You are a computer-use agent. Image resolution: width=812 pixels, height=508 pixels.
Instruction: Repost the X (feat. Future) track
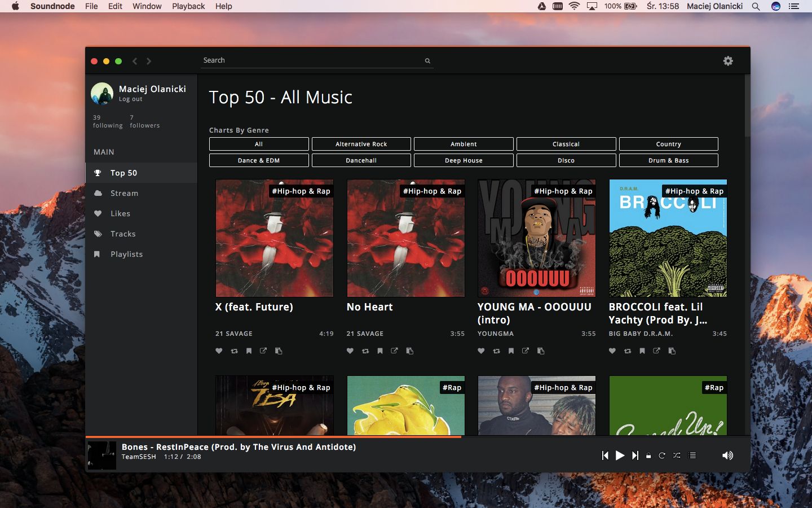tap(234, 351)
